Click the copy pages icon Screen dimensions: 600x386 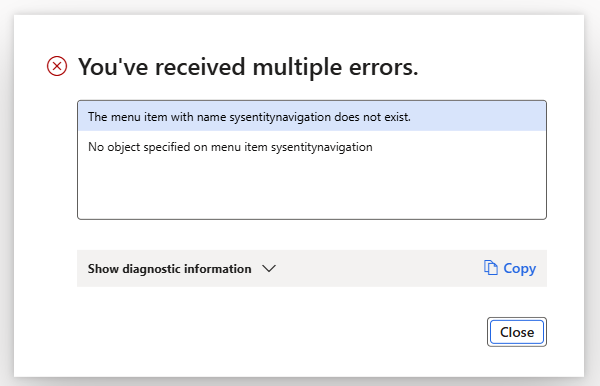point(491,268)
